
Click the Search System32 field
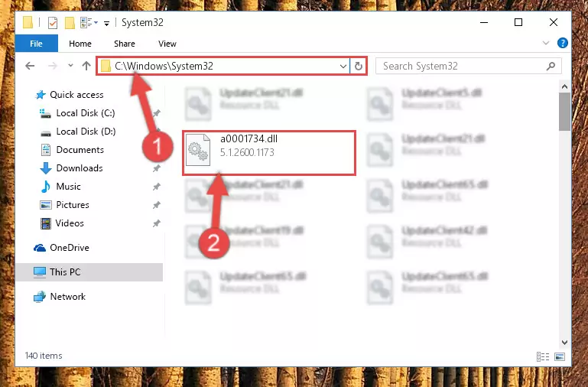pyautogui.click(x=469, y=66)
